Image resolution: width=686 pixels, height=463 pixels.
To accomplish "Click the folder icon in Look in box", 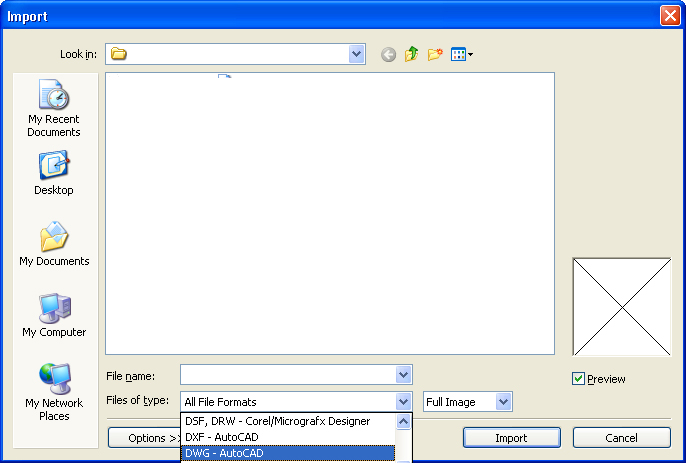I will (x=119, y=54).
